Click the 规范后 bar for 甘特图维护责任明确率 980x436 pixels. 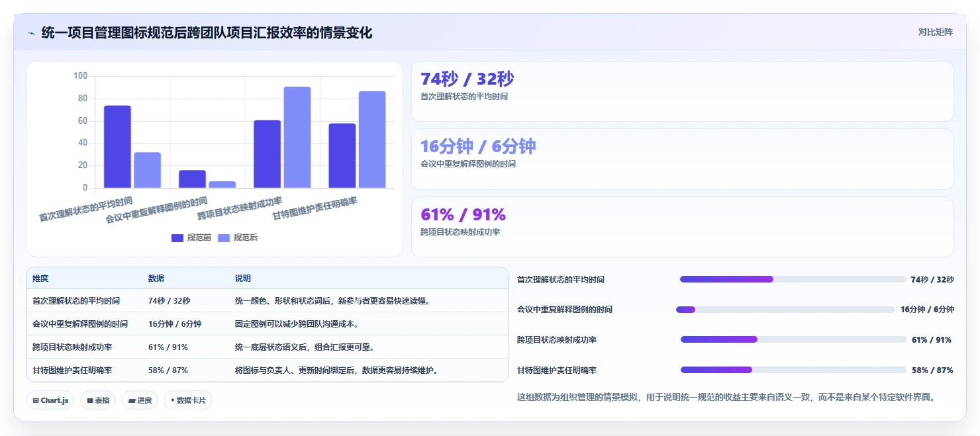(x=371, y=140)
